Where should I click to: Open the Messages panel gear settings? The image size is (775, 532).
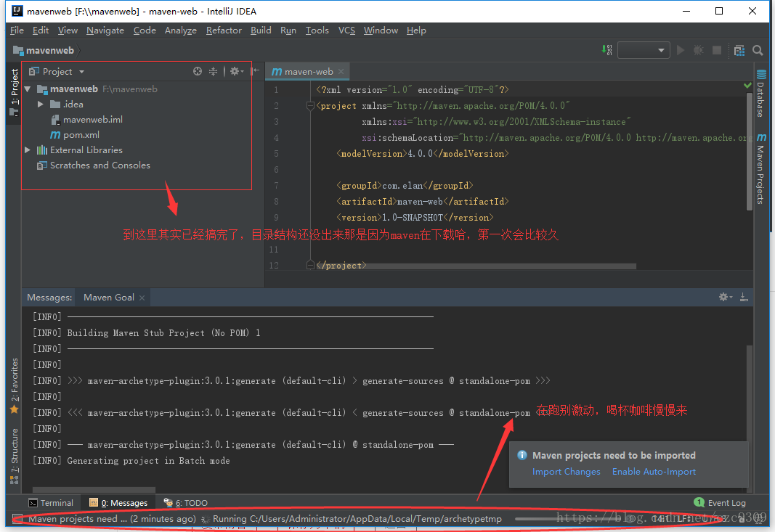724,297
